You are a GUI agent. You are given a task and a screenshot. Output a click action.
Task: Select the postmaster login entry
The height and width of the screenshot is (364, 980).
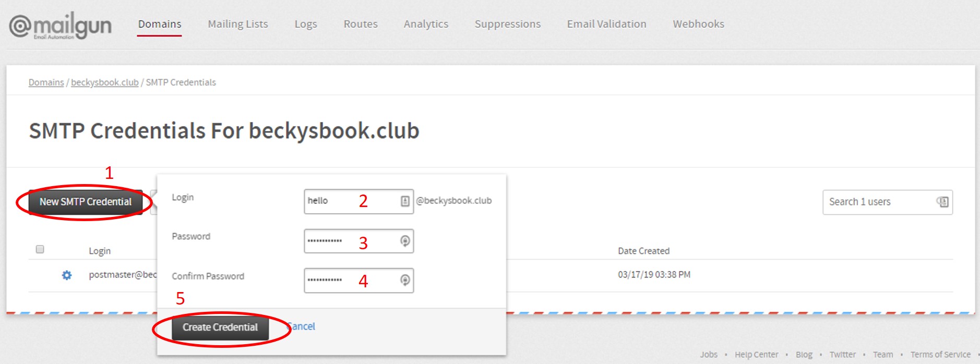point(123,275)
